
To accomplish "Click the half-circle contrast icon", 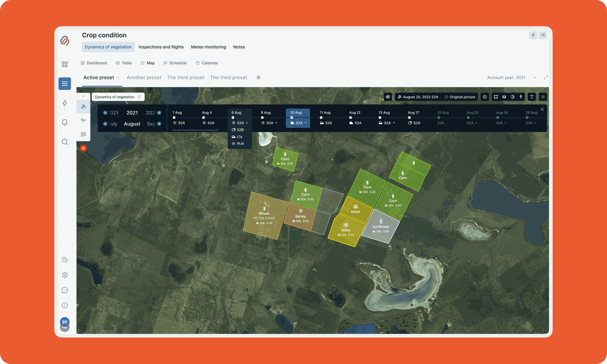I will (x=513, y=97).
